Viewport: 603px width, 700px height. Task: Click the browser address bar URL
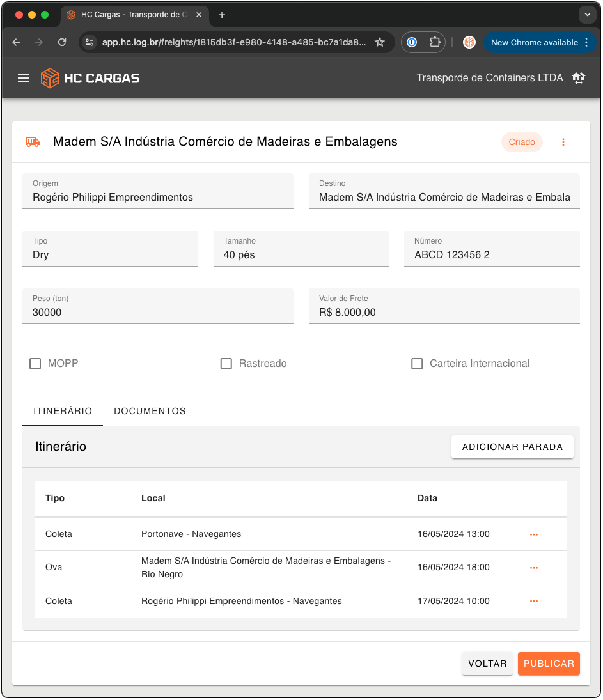point(233,42)
